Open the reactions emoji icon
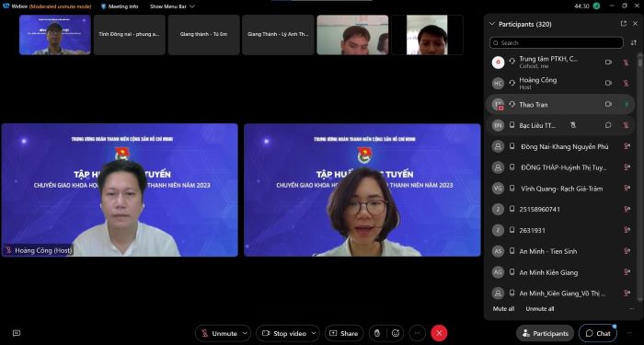Screen dimensions: 644x345 396,333
